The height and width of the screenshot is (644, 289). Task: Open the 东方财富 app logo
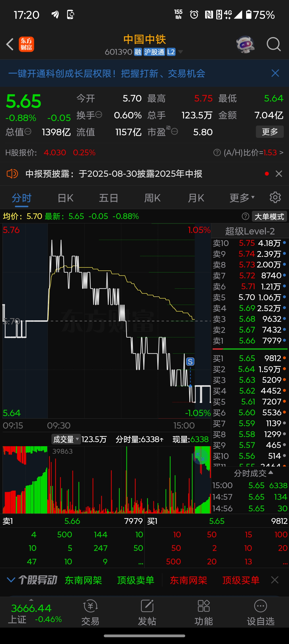[x=26, y=44]
